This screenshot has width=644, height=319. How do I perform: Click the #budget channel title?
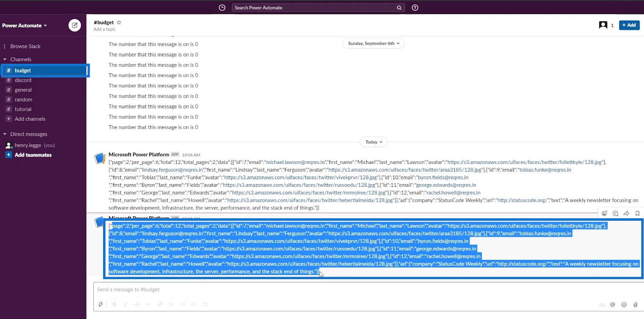[x=104, y=23]
